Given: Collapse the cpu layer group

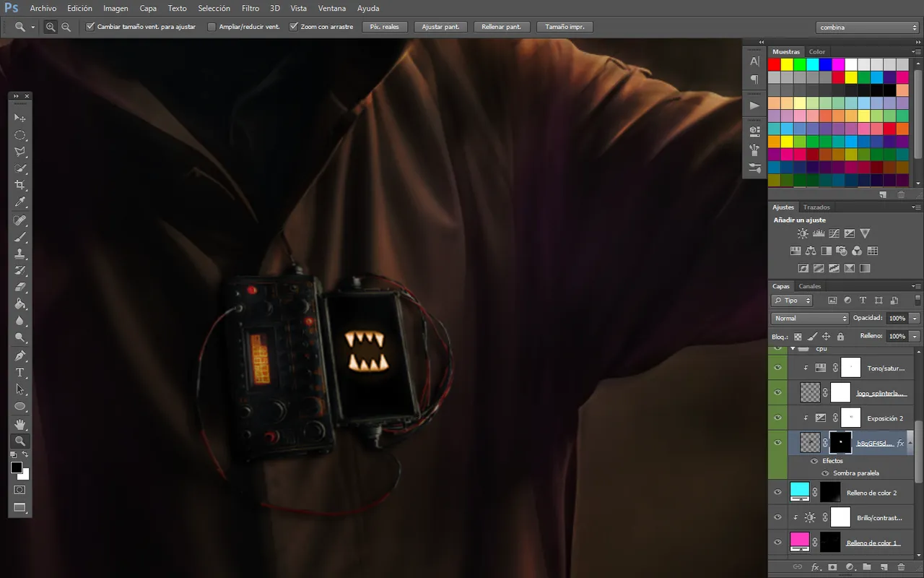Looking at the screenshot, I should [x=793, y=349].
